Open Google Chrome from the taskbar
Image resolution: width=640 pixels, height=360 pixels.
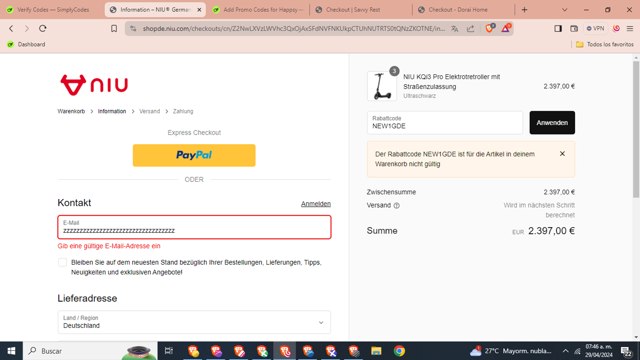coord(399,351)
